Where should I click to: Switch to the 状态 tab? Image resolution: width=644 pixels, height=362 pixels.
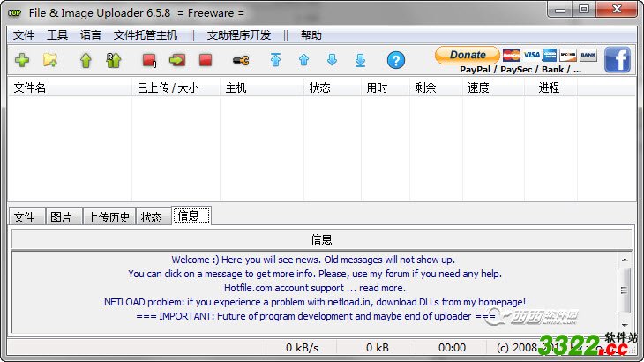152,216
